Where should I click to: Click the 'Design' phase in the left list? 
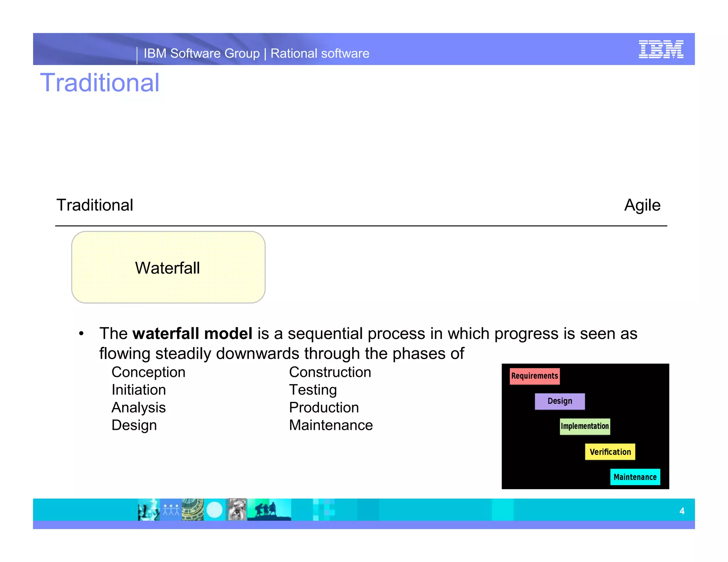134,426
